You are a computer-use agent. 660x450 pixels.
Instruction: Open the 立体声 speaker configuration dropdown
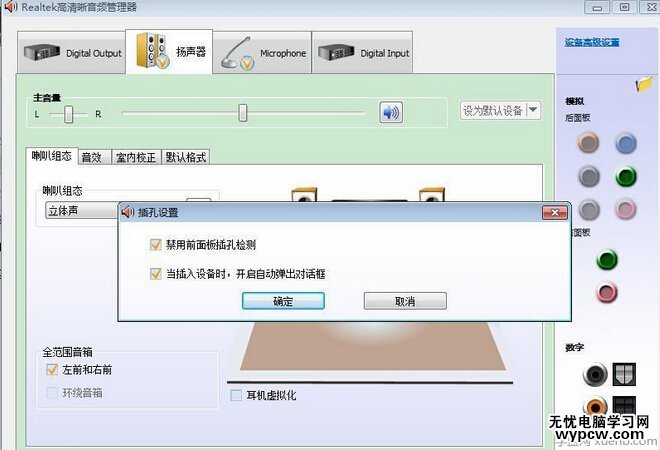coord(82,210)
